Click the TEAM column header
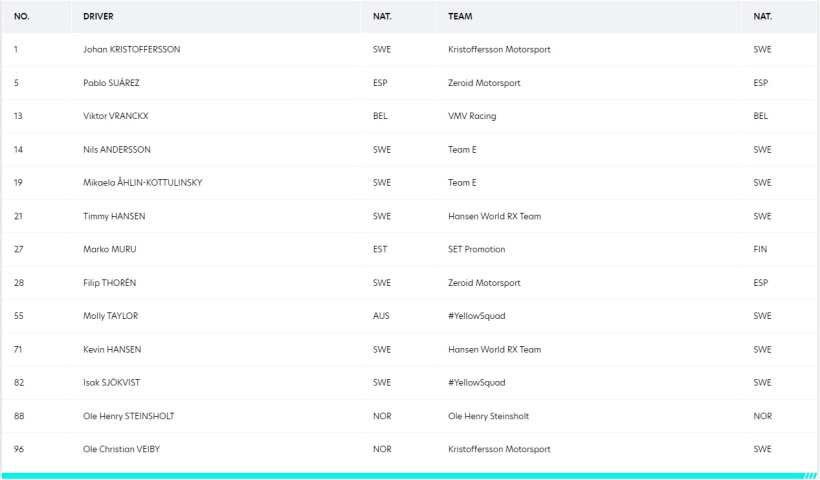Image resolution: width=820 pixels, height=480 pixels. coord(460,16)
